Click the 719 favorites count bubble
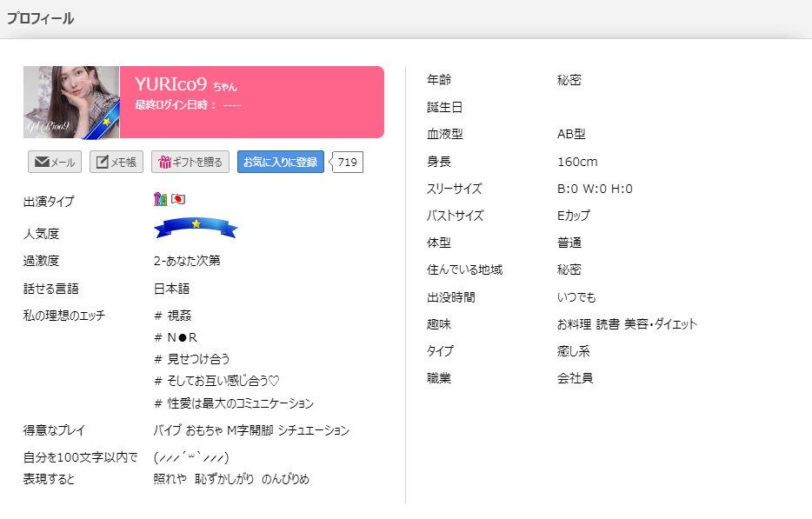The image size is (812, 519). pyautogui.click(x=347, y=162)
